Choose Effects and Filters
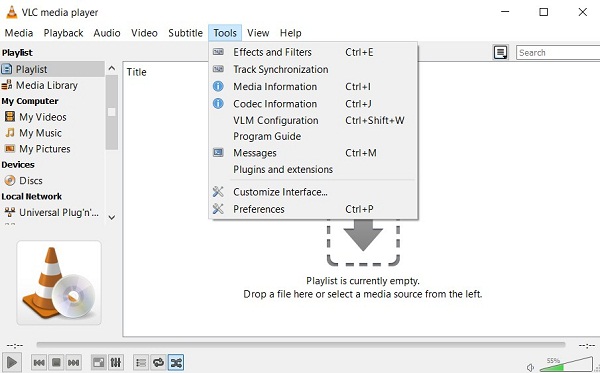The image size is (600, 373). [313, 52]
